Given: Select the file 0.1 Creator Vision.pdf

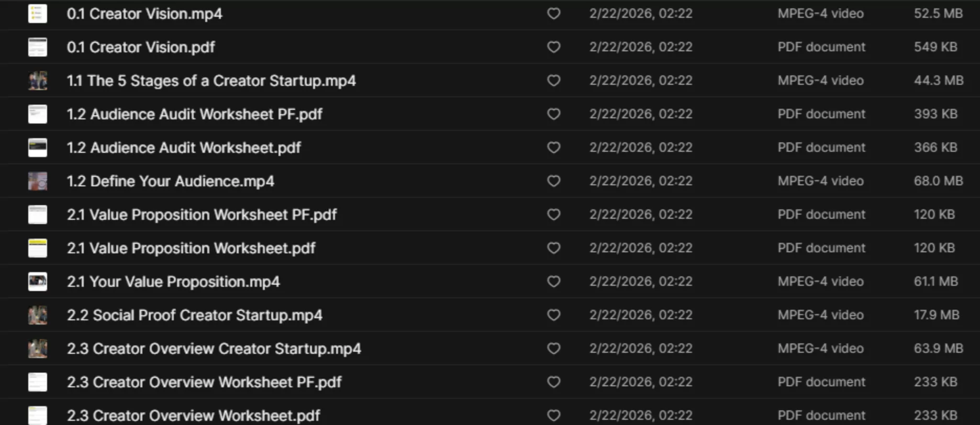Looking at the screenshot, I should point(141,47).
